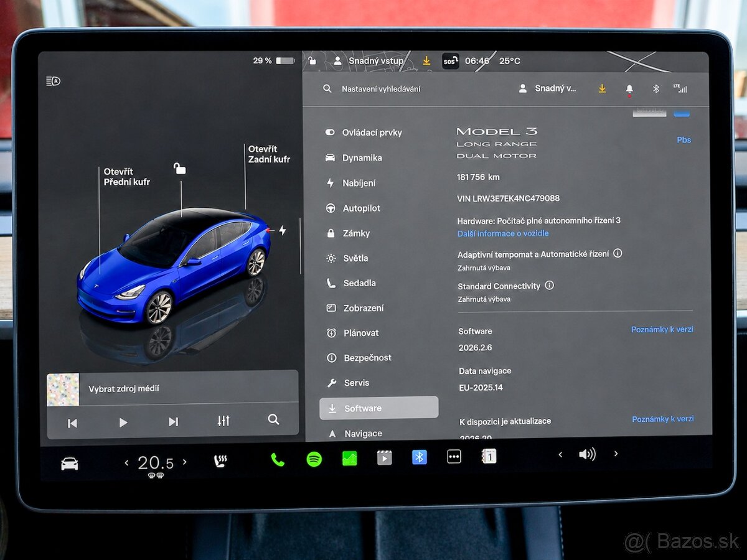This screenshot has width=747, height=560.
Task: Open all apps via three-dots icon
Action: pyautogui.click(x=454, y=457)
